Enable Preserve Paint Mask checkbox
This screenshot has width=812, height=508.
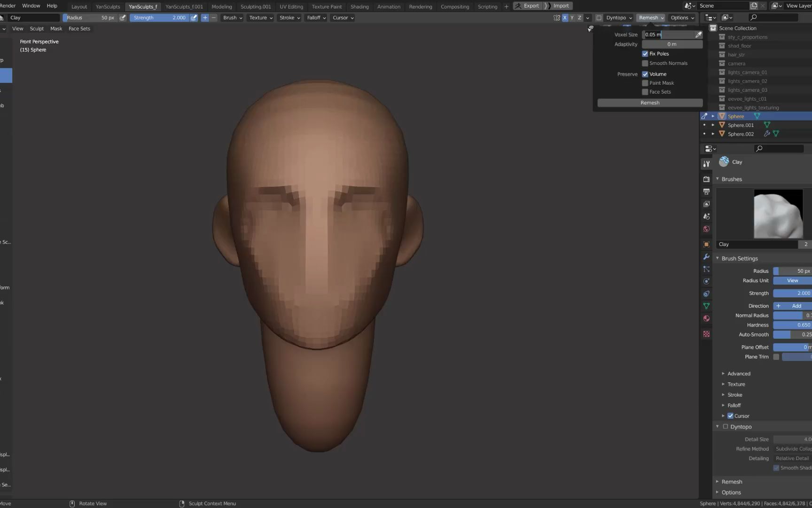coord(645,83)
